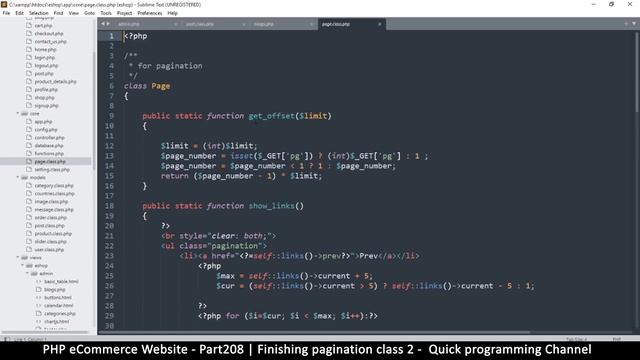Click file icon beside database.php
Viewport: 640px width, 360px height.
coord(29,145)
